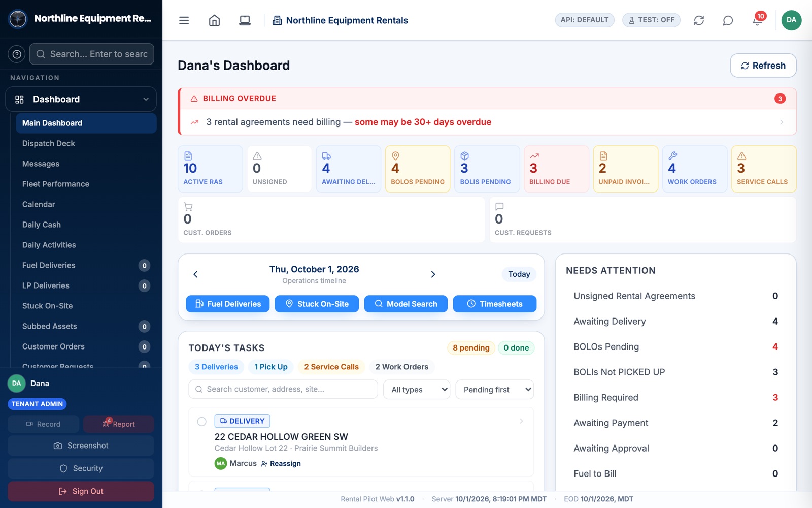
Task: Open Dispatch Deck in sidebar
Action: point(86,143)
